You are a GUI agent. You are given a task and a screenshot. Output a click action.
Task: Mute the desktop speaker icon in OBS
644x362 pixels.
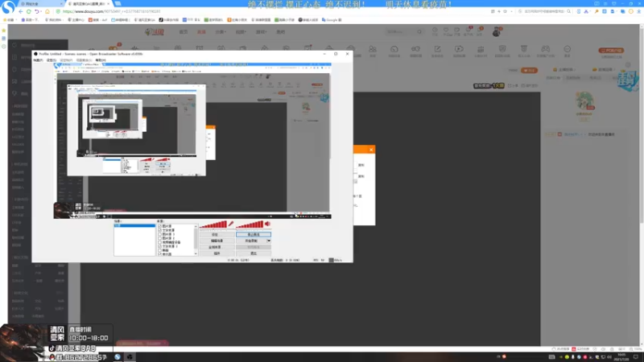pyautogui.click(x=267, y=224)
